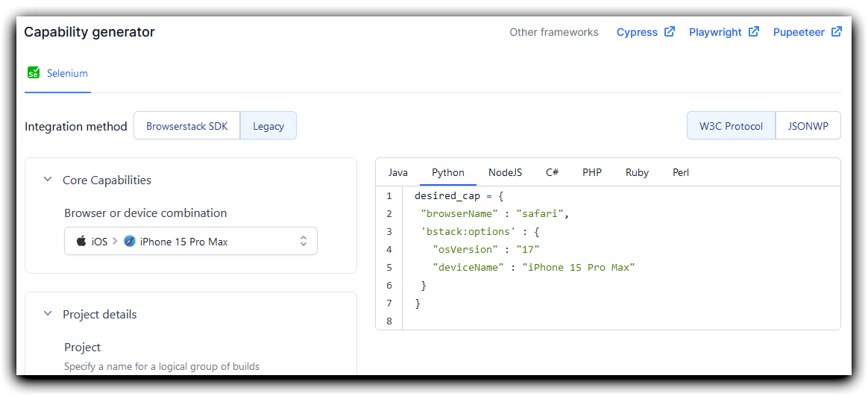
Task: Place the cursor on code line 4, the osVersion entry
Action: [486, 249]
